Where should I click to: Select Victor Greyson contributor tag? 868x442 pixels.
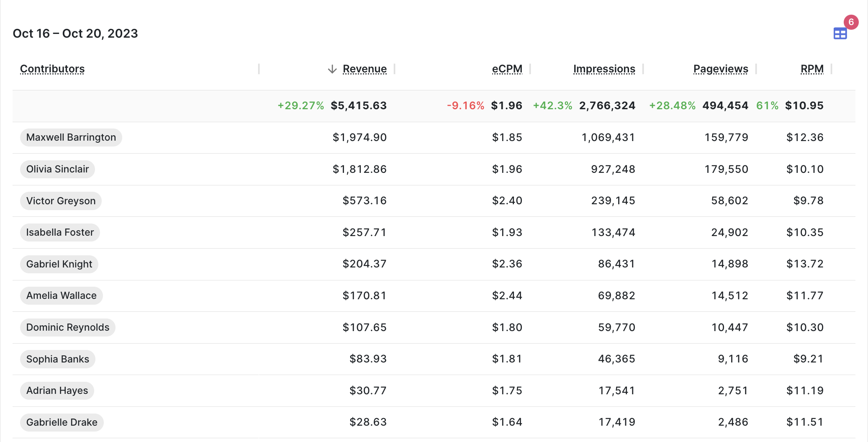coord(61,201)
